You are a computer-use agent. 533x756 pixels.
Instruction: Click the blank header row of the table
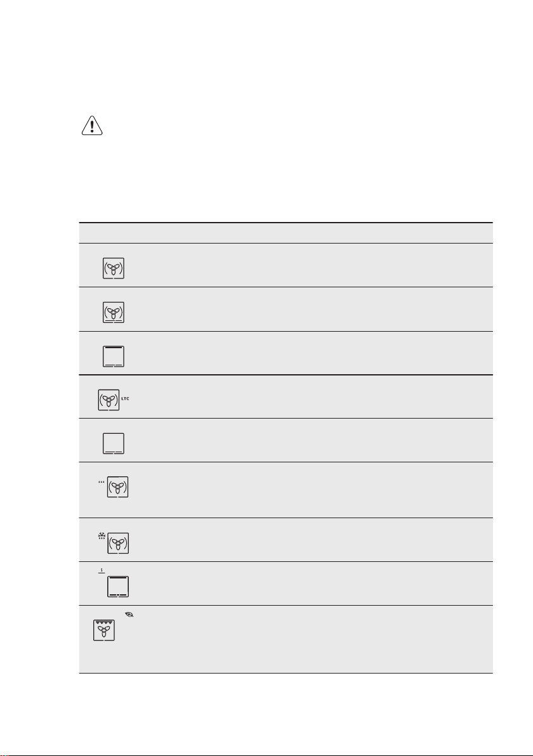point(286,233)
